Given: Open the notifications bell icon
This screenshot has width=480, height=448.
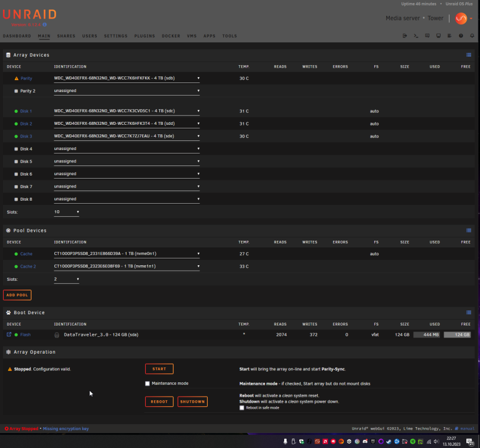Looking at the screenshot, I should click(x=472, y=36).
